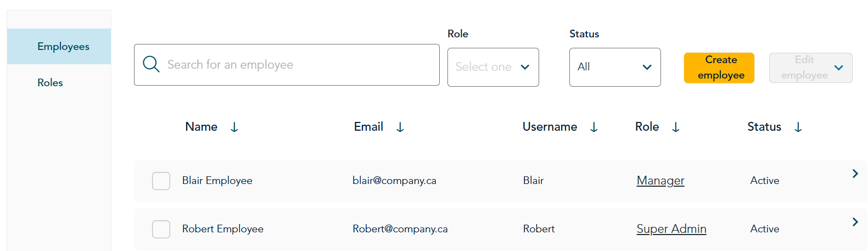Expand the Status filter dropdown
The width and height of the screenshot is (868, 251).
pos(615,67)
